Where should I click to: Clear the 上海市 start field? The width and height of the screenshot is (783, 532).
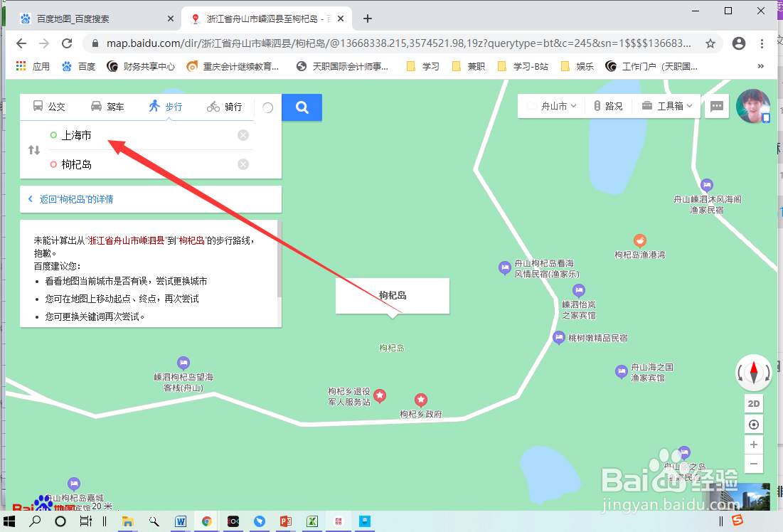(x=243, y=135)
